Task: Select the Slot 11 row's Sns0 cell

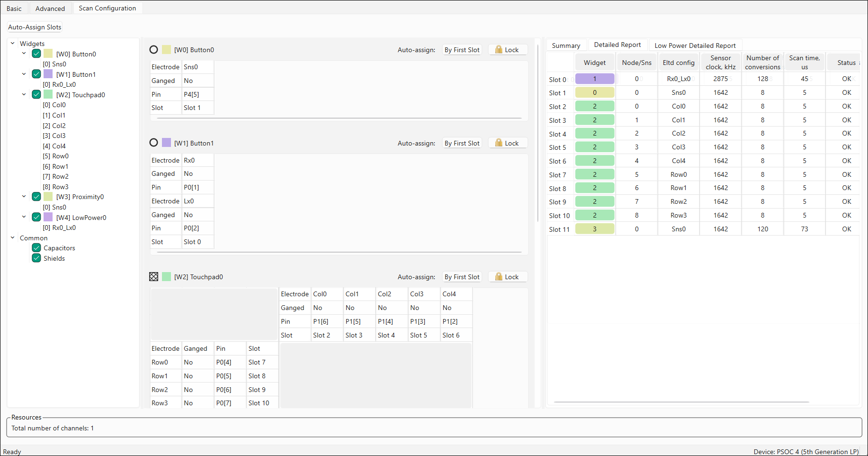Action: (678, 229)
